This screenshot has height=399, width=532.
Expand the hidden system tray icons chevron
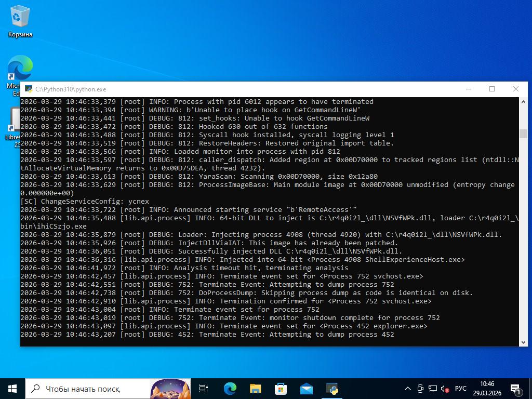(408, 389)
